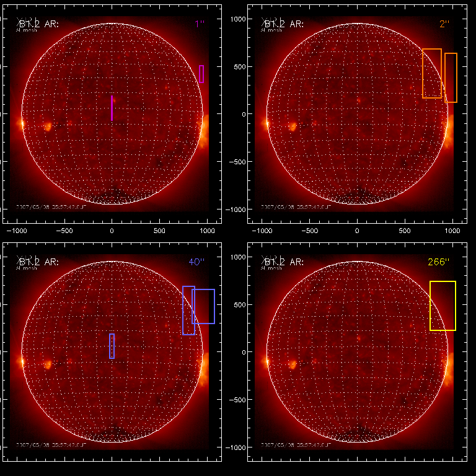
Task: Select the large yellow rectangle
Action: [443, 306]
